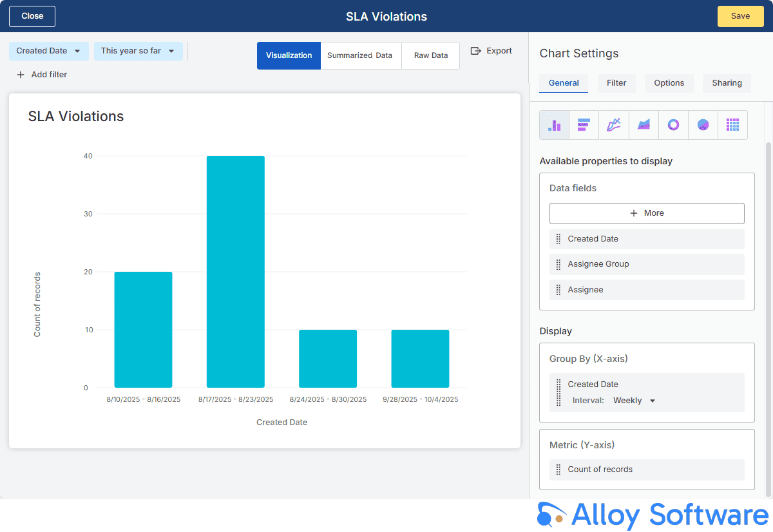The height and width of the screenshot is (532, 773).
Task: Open the Options tab
Action: 669,83
